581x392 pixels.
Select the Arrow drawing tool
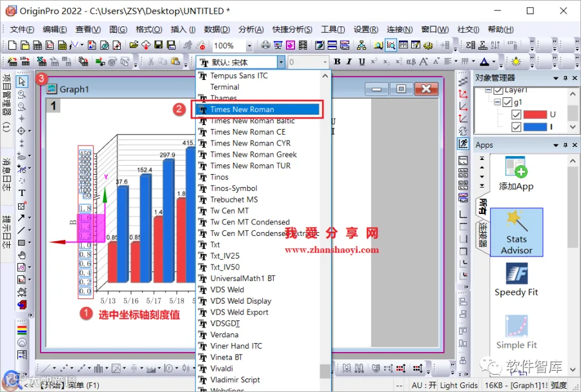[x=21, y=218]
